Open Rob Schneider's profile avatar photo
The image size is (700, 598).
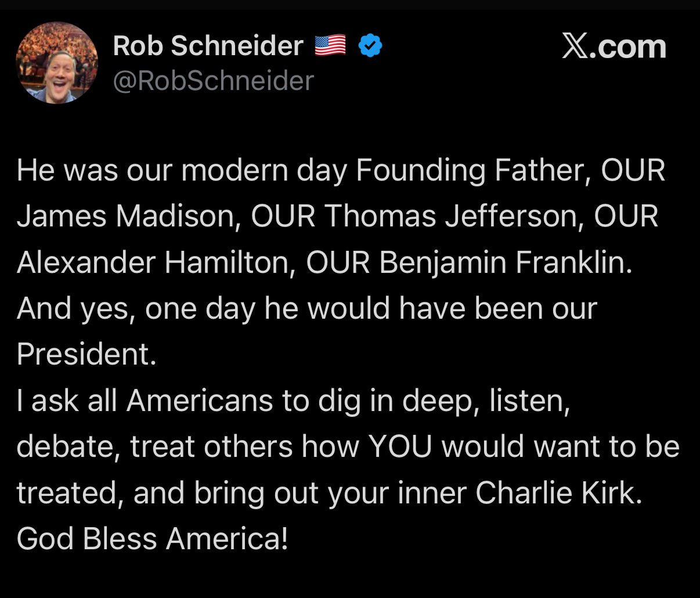57,63
